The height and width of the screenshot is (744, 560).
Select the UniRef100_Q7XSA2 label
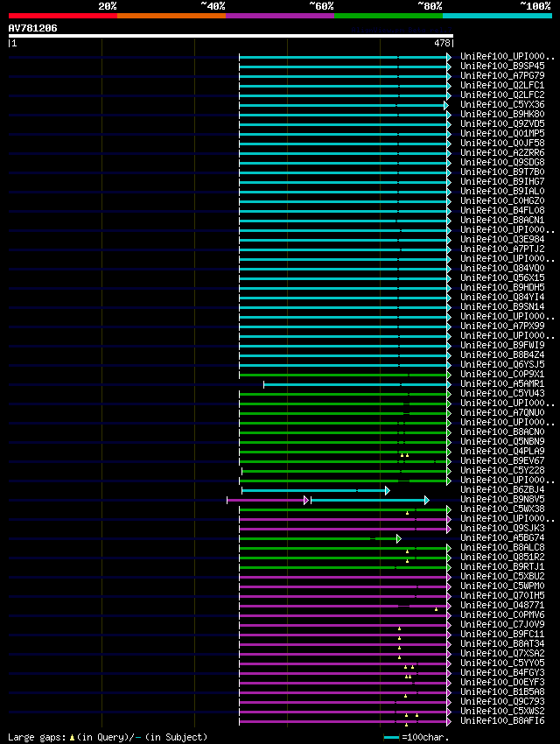502,653
